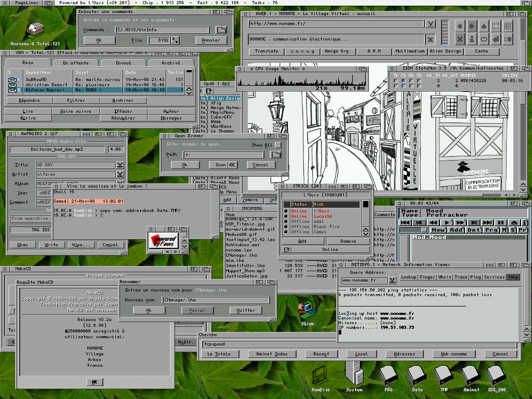532x399 pixels.
Task: Select the Archivé tab in YAM
Action: 170,62
